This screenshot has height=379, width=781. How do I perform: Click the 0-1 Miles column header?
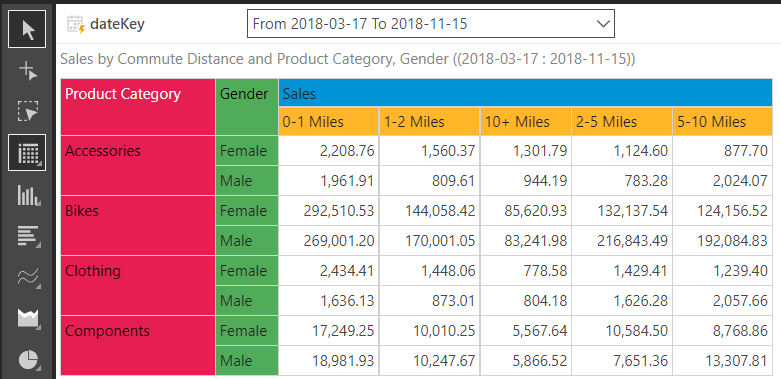(329, 122)
